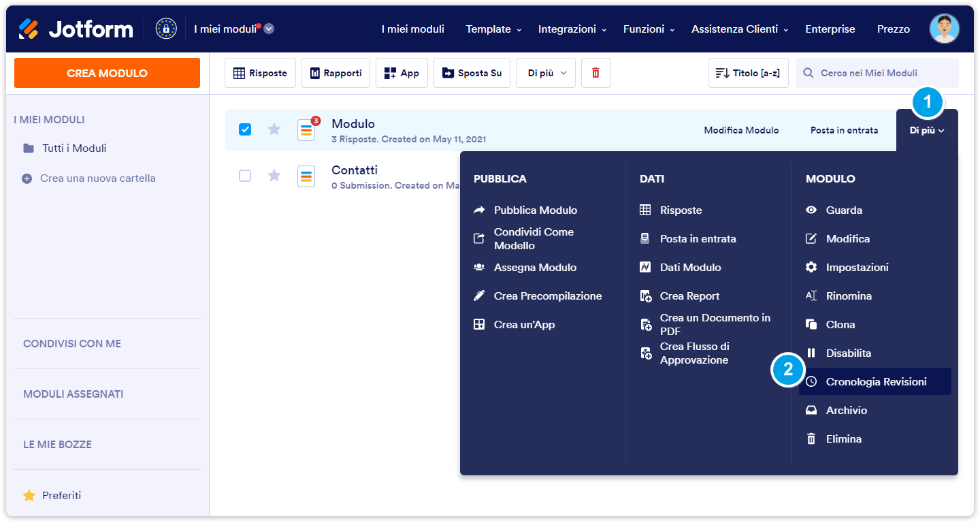Screen dimensions: 980x523
Task: Click the rename icon next to Rinomina
Action: 811,296
